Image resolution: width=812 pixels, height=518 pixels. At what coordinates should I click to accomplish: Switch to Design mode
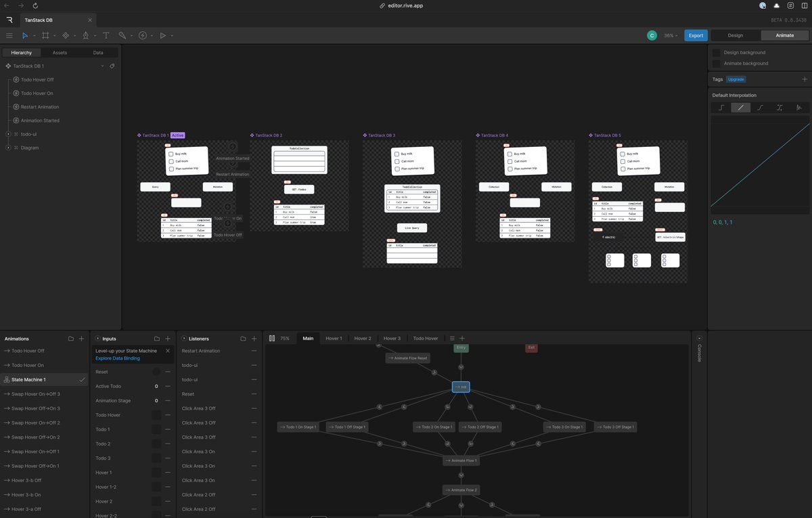coord(736,35)
